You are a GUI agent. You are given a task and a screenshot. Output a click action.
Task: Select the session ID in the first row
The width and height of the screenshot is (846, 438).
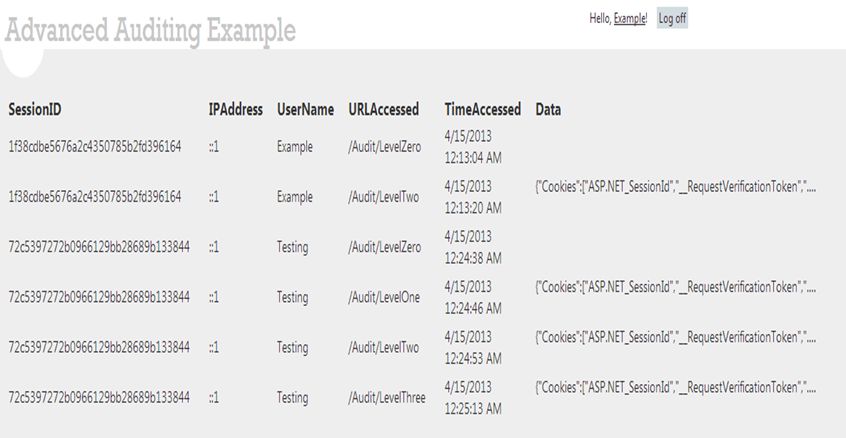pyautogui.click(x=95, y=146)
